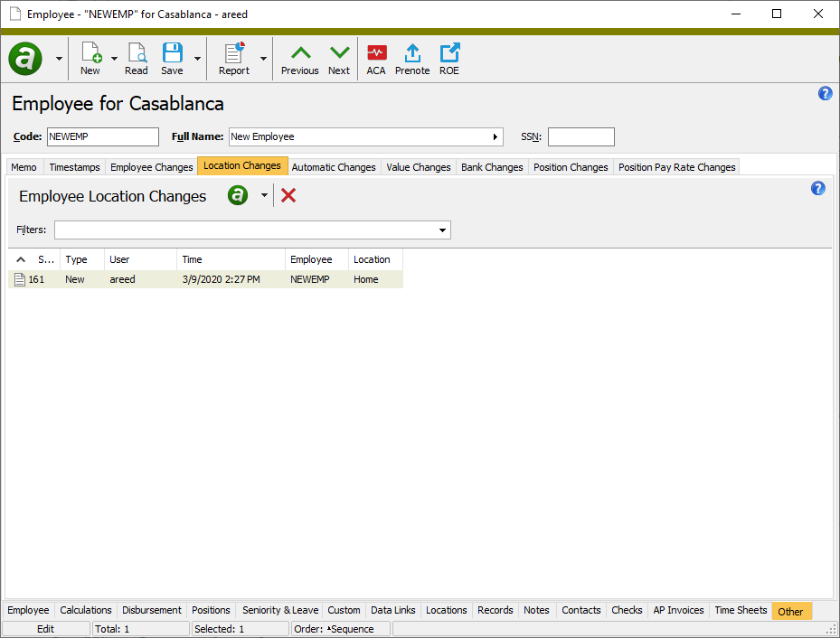Delete the selected location change with the red X
This screenshot has height=638, width=840.
tap(288, 195)
